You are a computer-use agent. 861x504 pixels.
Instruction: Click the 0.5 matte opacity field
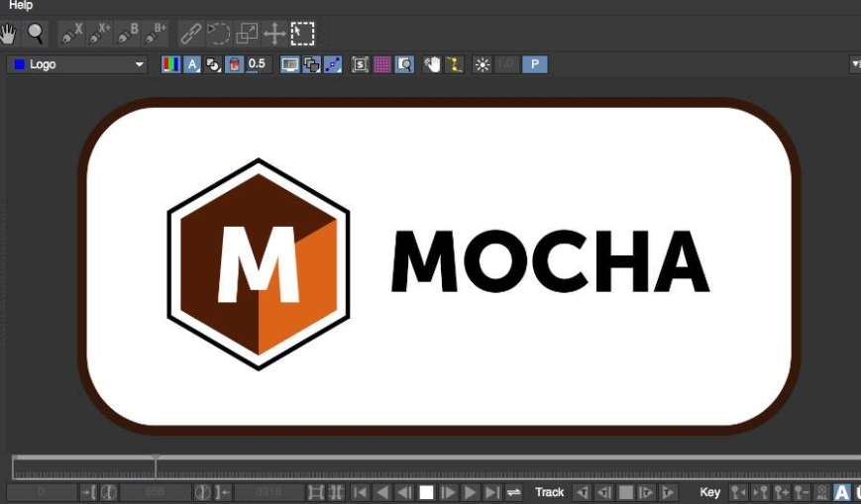257,64
